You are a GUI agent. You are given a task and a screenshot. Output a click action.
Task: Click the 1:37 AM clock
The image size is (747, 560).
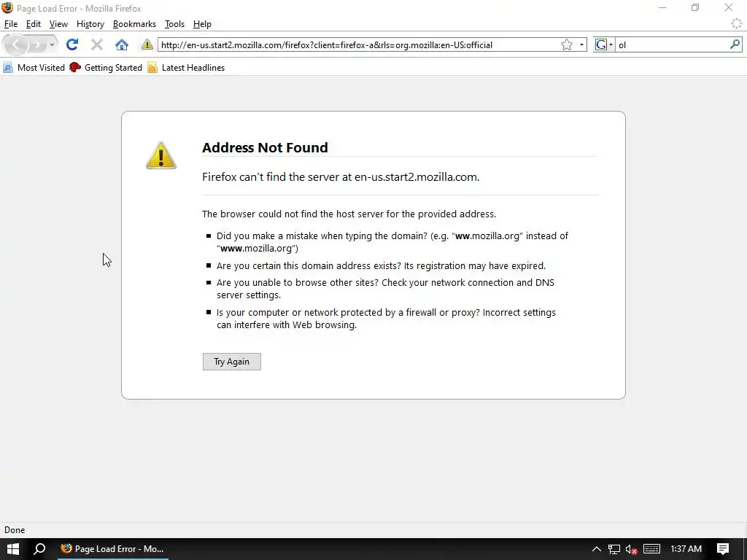point(686,549)
